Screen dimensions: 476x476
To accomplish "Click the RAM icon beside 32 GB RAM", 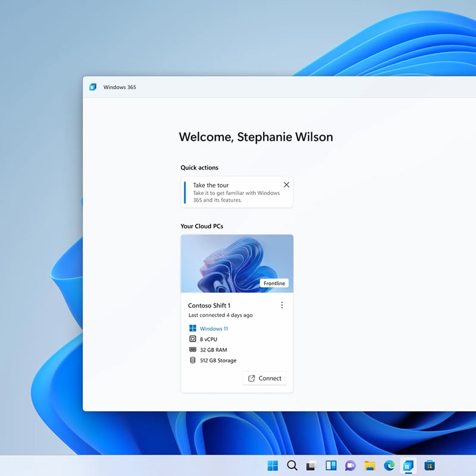I will click(x=193, y=350).
